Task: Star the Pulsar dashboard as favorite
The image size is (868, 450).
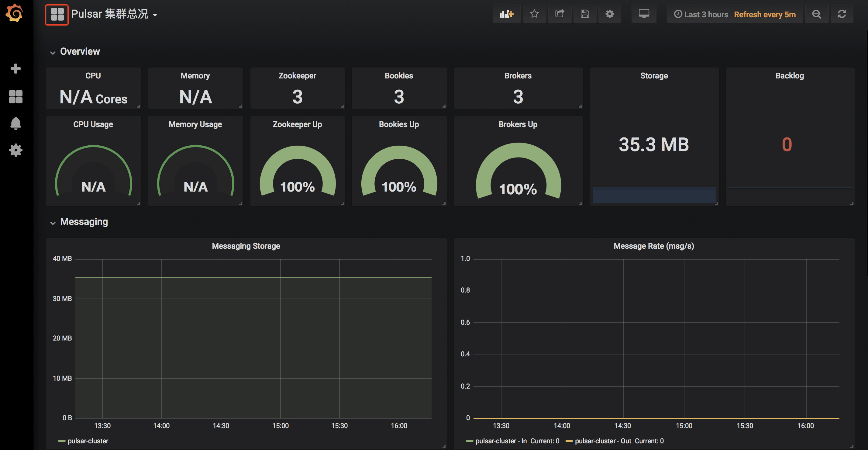Action: (x=534, y=14)
